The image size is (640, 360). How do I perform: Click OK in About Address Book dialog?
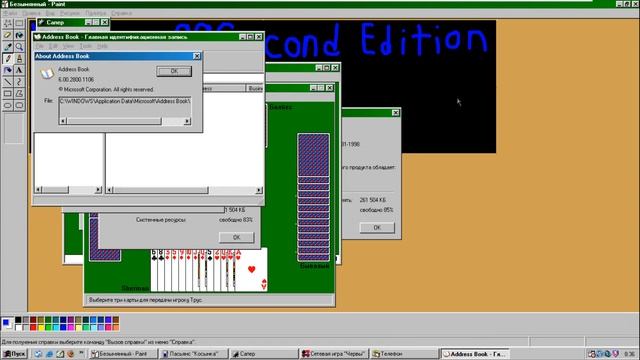tap(174, 71)
